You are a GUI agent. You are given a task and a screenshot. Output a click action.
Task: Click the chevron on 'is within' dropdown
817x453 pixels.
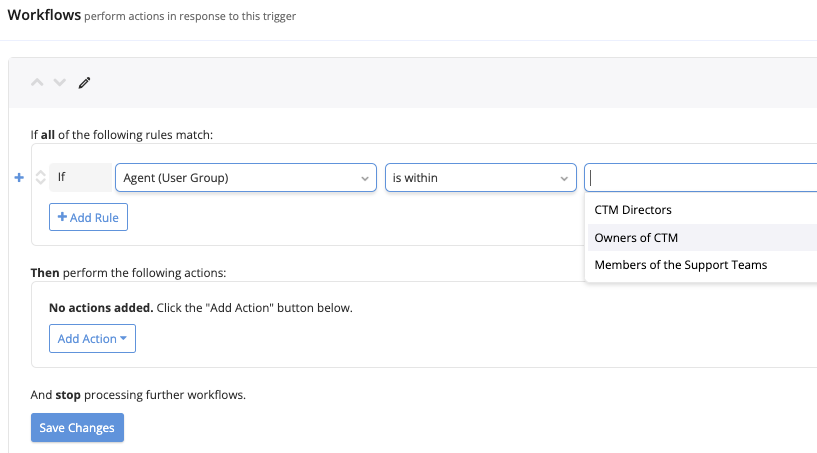coord(563,178)
